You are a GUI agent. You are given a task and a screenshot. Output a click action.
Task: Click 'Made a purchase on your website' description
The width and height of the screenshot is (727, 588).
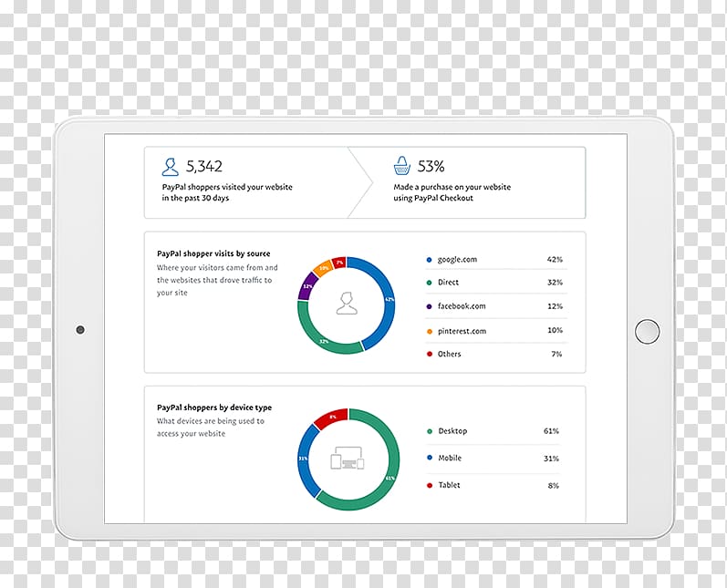[452, 192]
